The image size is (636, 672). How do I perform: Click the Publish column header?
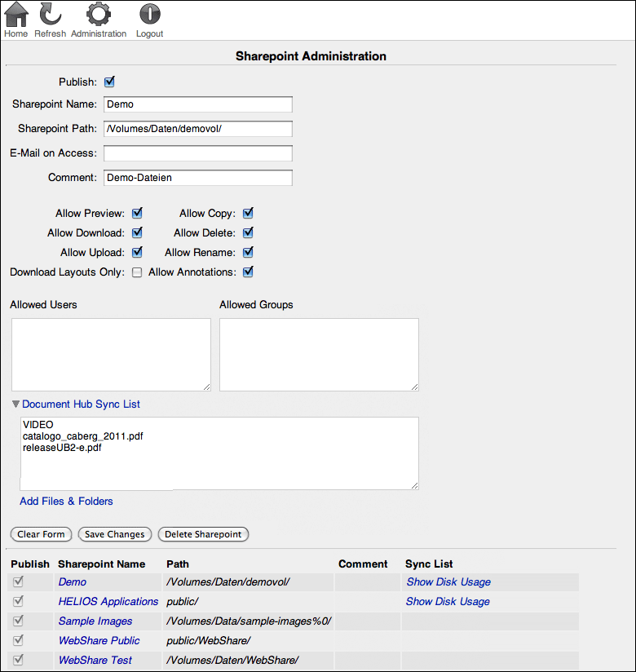[x=30, y=564]
